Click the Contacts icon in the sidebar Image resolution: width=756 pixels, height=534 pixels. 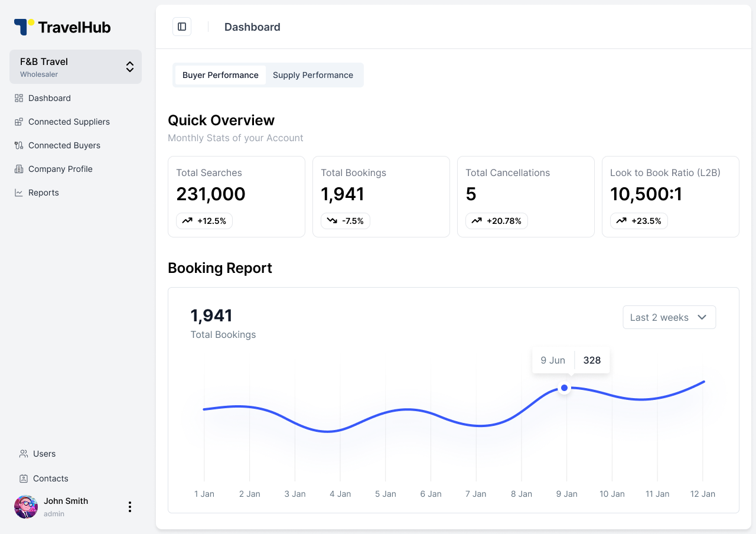pyautogui.click(x=23, y=478)
